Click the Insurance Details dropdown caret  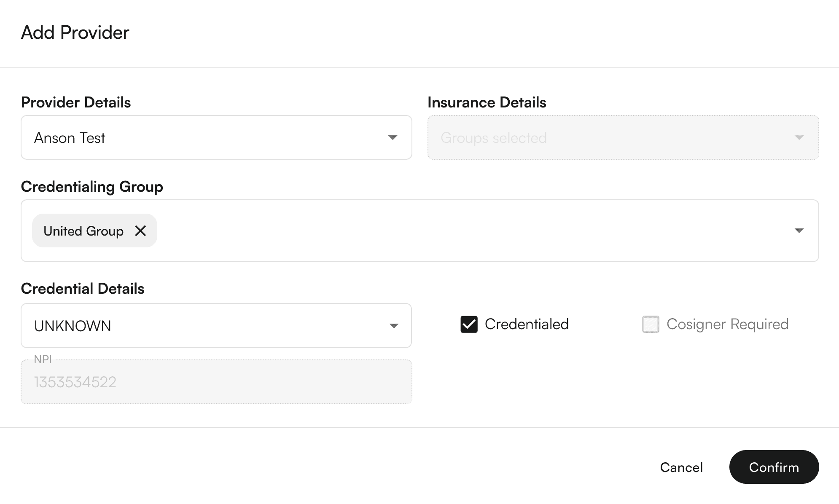click(799, 138)
